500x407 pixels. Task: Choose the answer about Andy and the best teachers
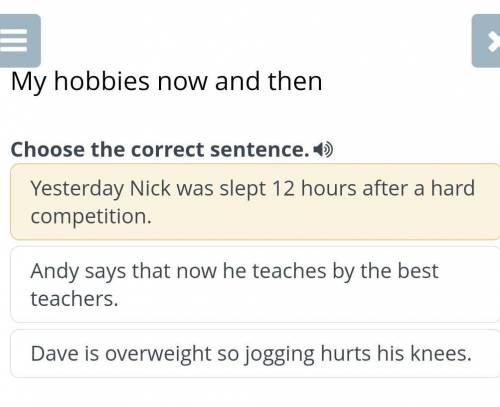(x=255, y=284)
